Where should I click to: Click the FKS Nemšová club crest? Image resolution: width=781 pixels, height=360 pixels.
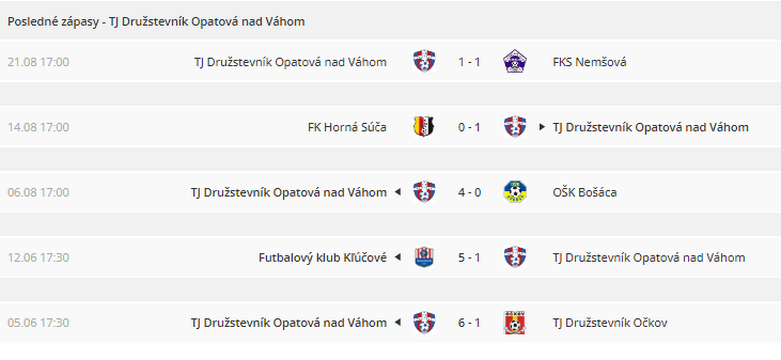[515, 62]
